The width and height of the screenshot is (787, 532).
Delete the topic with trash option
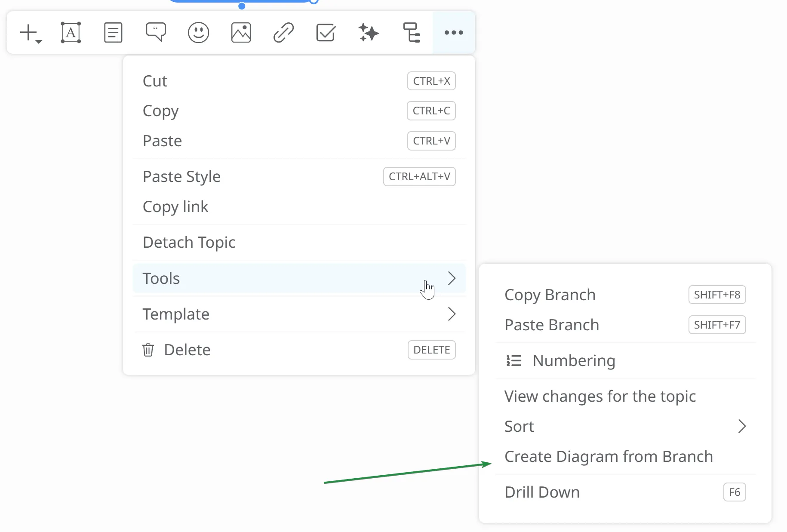187,350
